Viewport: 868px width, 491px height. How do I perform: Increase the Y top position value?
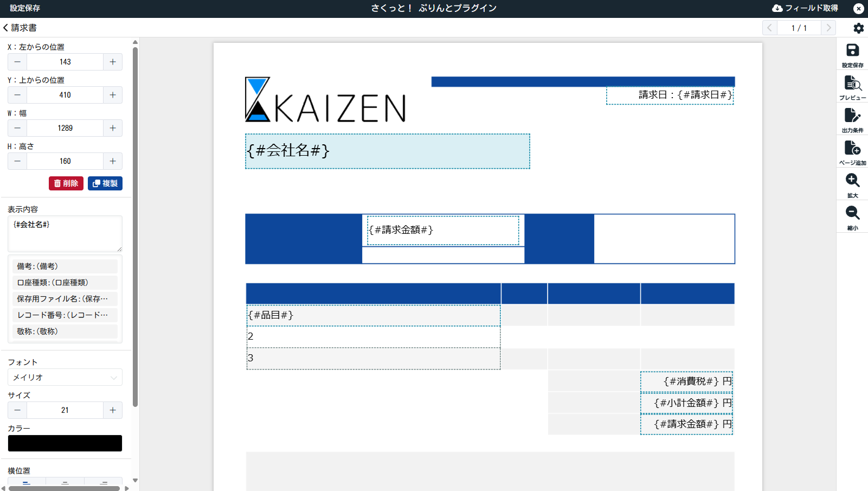pos(113,95)
